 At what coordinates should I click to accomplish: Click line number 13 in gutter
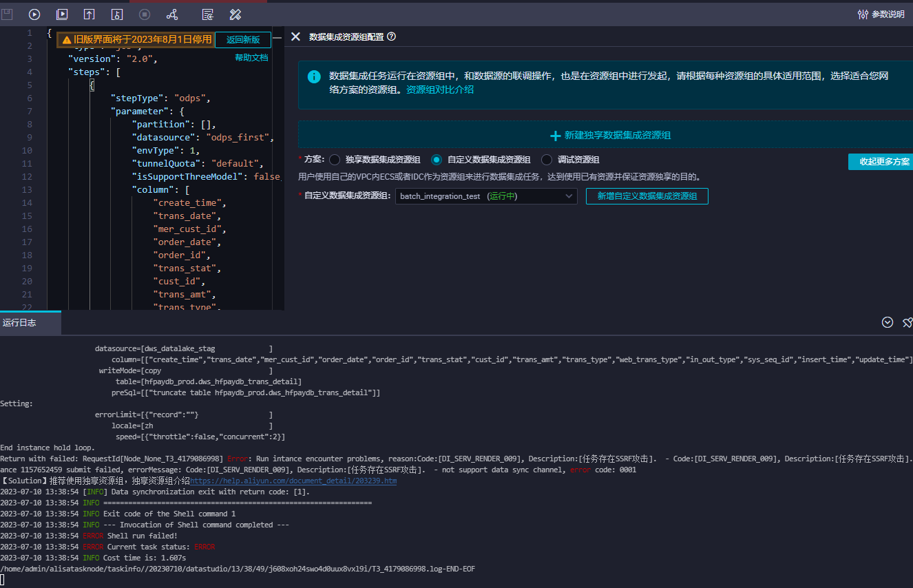tap(27, 190)
